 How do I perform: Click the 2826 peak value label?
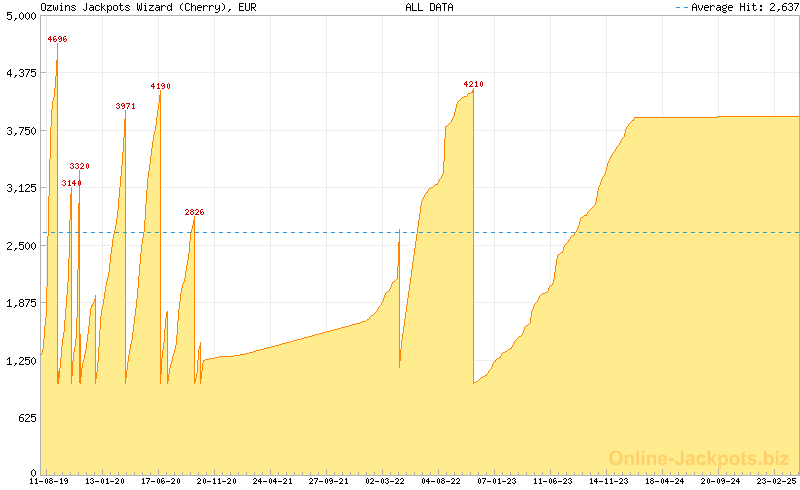point(194,212)
